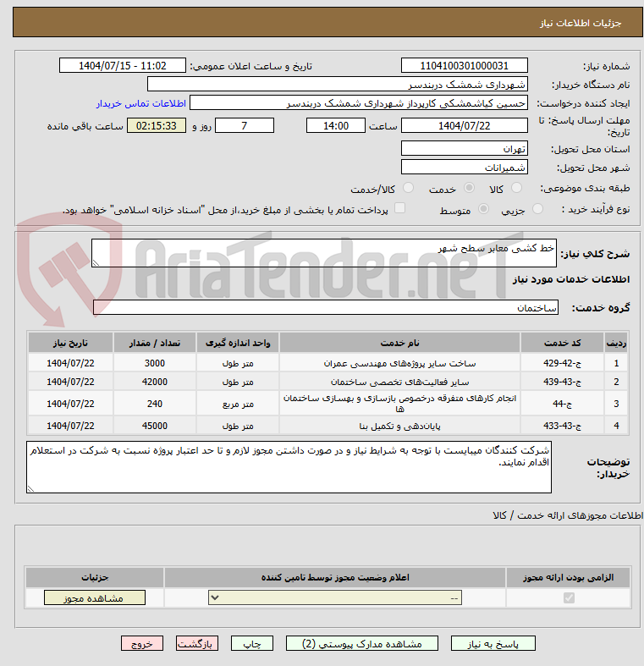Click the announcement date field 1404/07/15 - 11:02
This screenshot has height=666, width=644.
[x=123, y=66]
